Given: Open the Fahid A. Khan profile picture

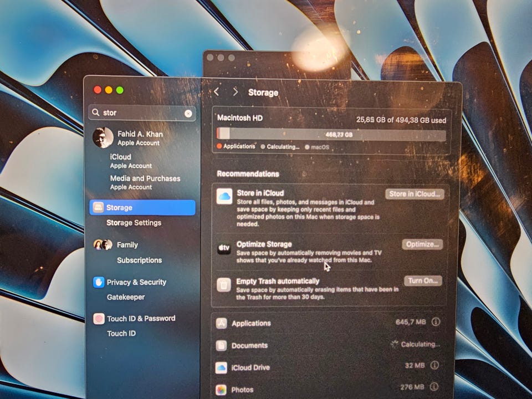Looking at the screenshot, I should [103, 138].
